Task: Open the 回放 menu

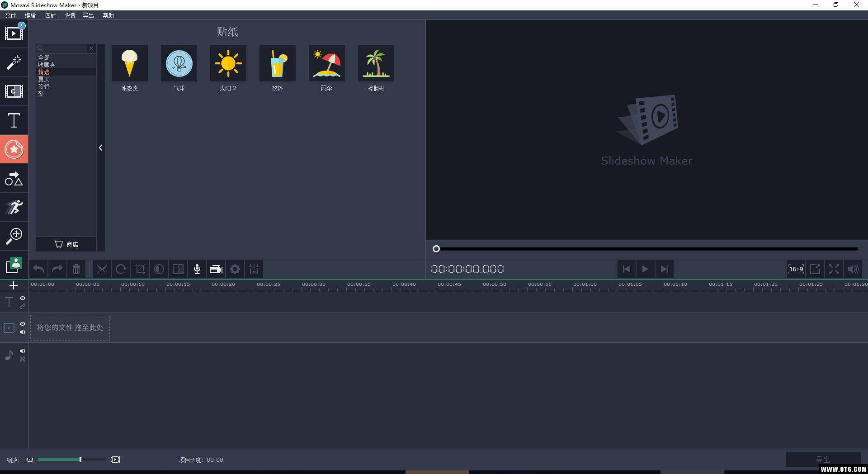Action: click(50, 15)
